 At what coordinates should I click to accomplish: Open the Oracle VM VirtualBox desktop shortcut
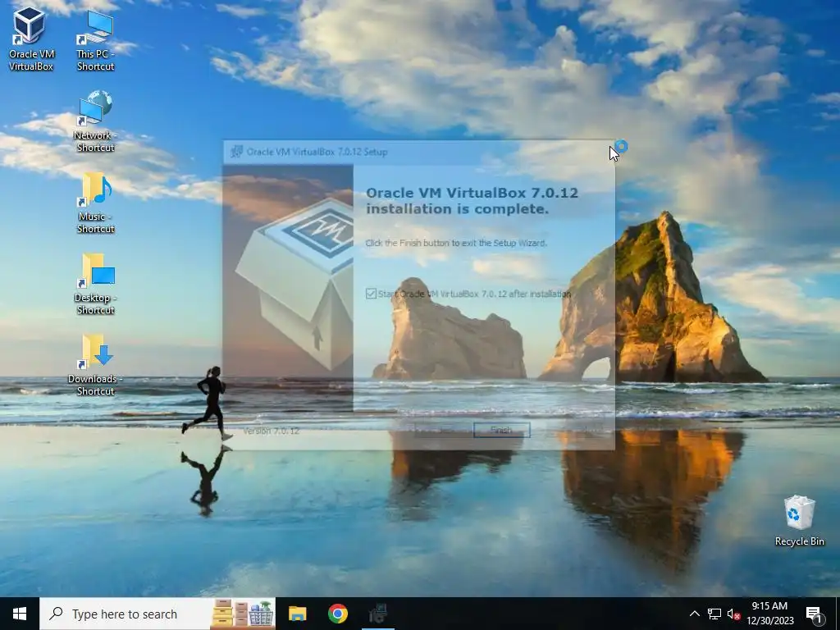click(30, 39)
